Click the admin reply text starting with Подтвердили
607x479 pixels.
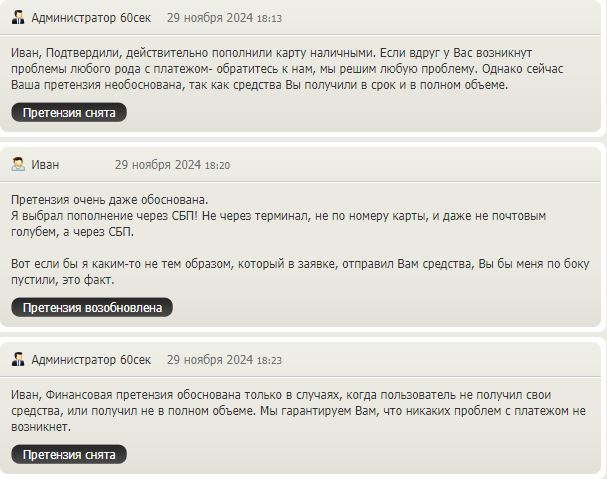[287, 69]
